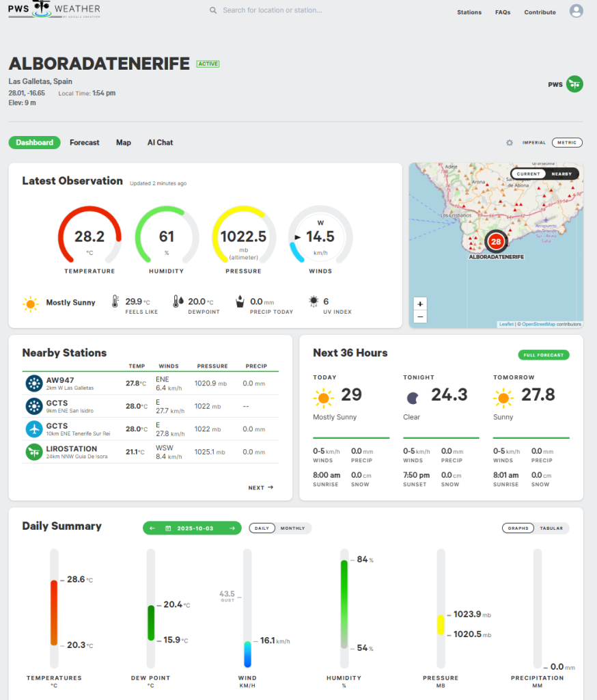Open units settings gear icon
The height and width of the screenshot is (700, 597).
click(x=509, y=143)
